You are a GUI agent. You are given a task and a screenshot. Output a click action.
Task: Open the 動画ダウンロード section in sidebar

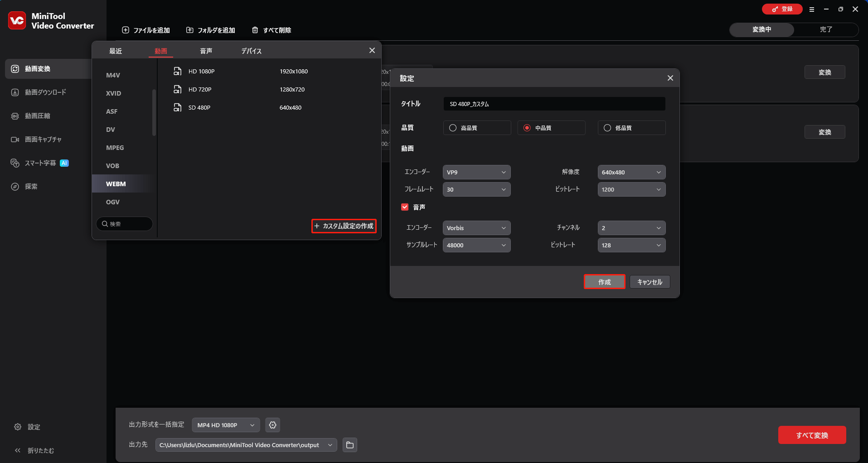click(x=42, y=92)
